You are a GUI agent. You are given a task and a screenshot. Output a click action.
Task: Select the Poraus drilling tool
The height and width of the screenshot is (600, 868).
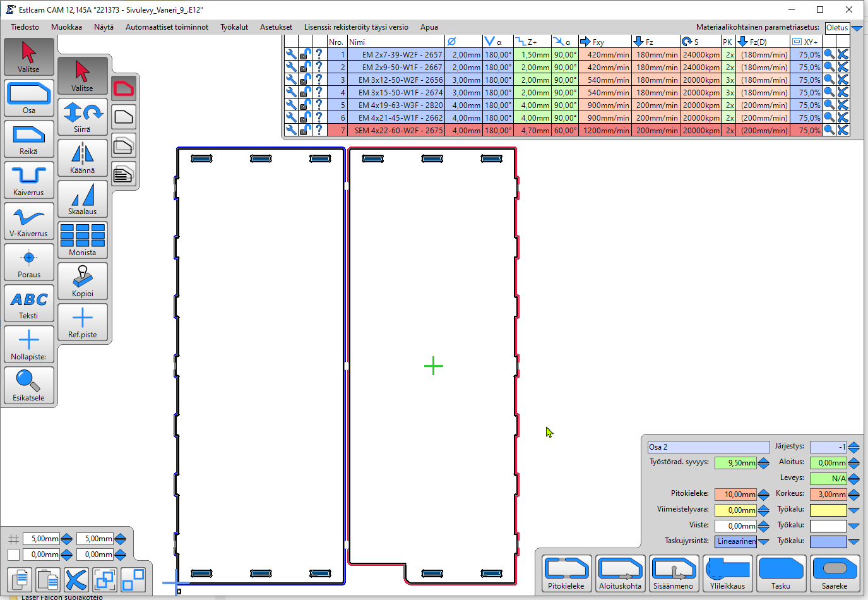tap(29, 262)
